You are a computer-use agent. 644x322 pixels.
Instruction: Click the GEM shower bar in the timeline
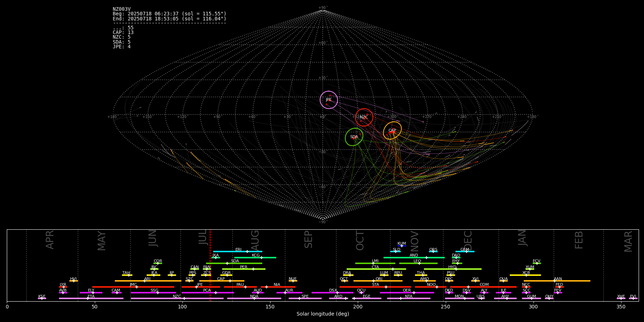(x=465, y=252)
